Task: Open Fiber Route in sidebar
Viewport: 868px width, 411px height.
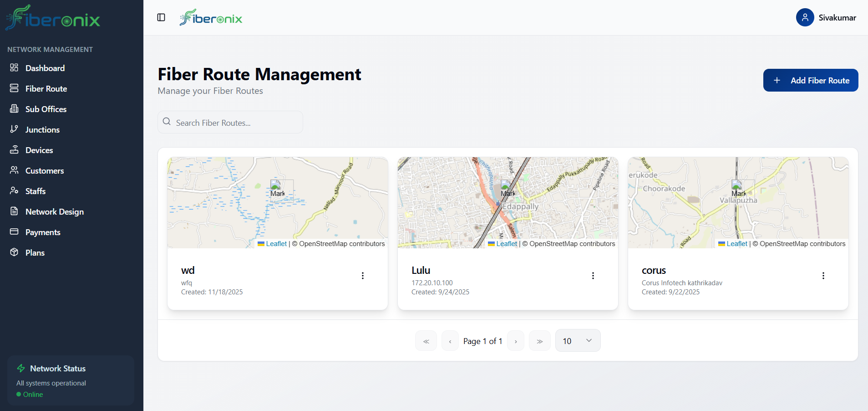Action: click(46, 89)
